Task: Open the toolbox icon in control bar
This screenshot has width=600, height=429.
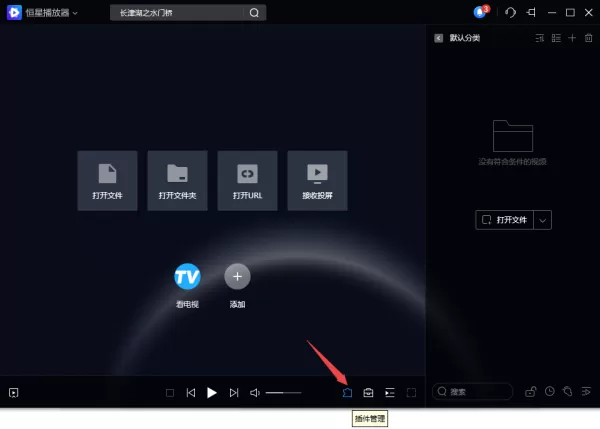Action: click(368, 393)
